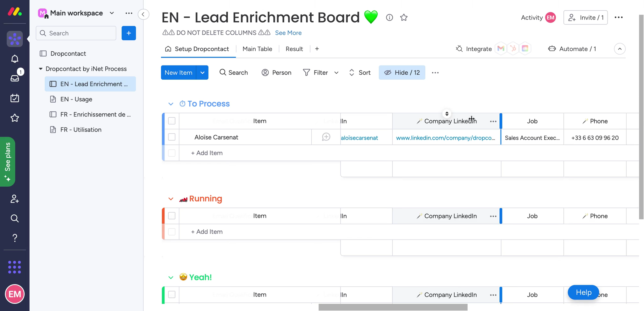The height and width of the screenshot is (311, 644).
Task: Add board to favorites star
Action: pos(404,18)
